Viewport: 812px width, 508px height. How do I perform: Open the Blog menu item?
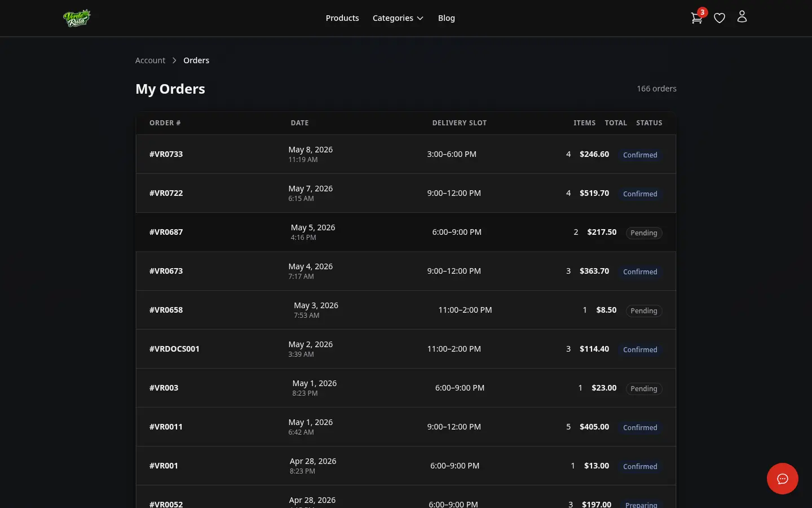tap(447, 18)
